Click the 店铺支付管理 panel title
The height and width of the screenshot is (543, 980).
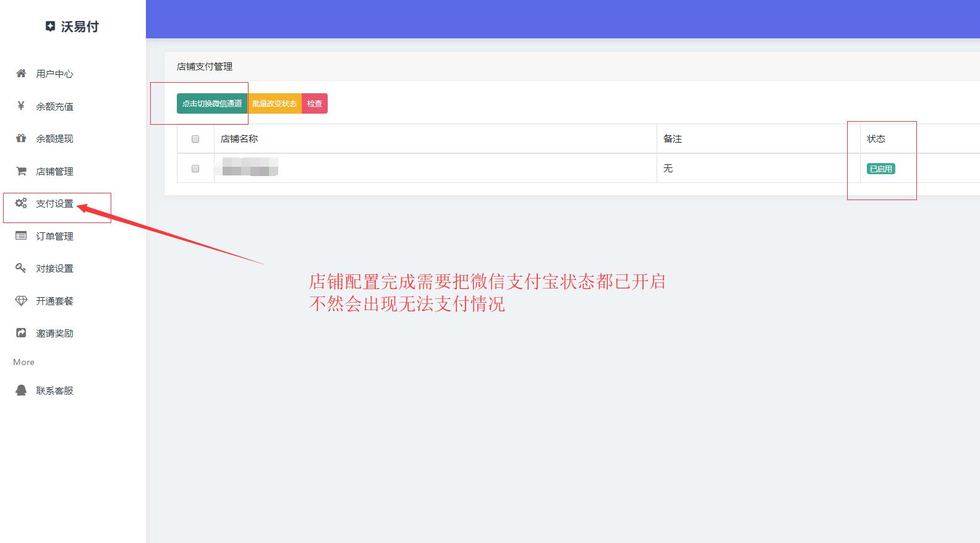(205, 66)
